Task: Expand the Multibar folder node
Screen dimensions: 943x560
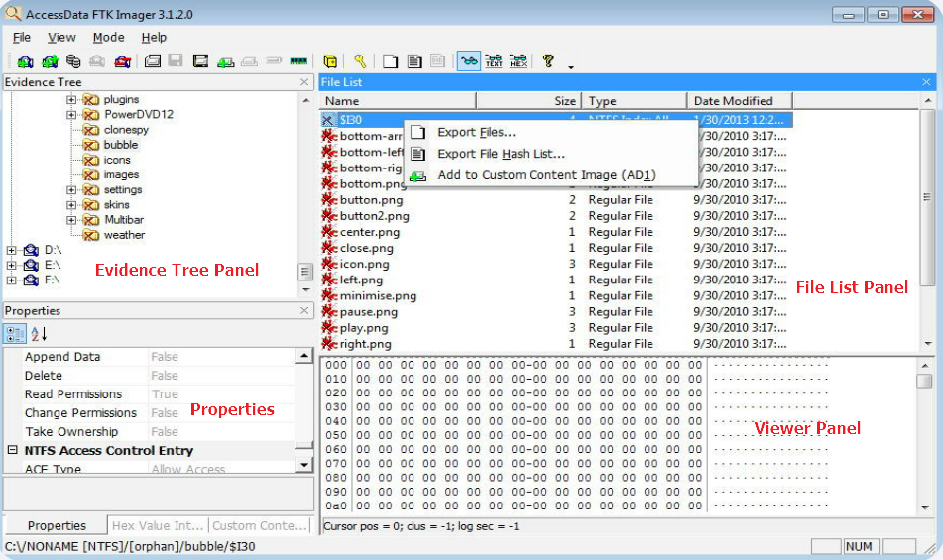Action: click(71, 220)
